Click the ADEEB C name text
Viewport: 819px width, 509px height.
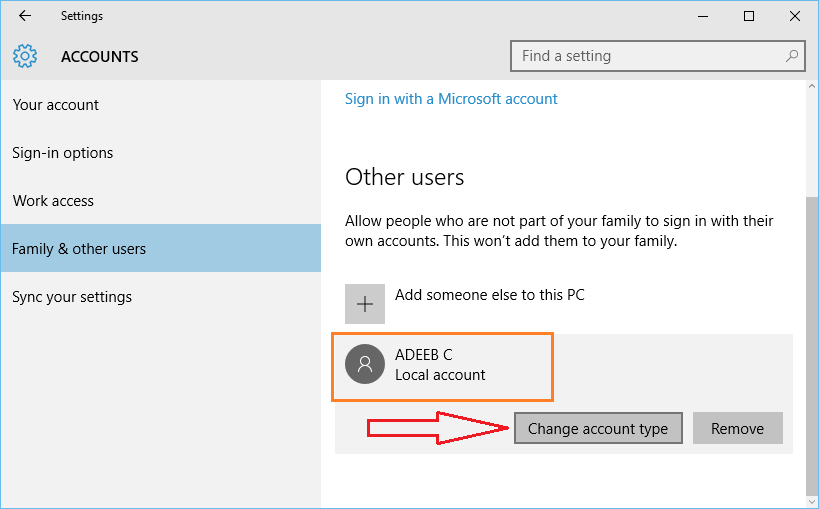coord(424,354)
